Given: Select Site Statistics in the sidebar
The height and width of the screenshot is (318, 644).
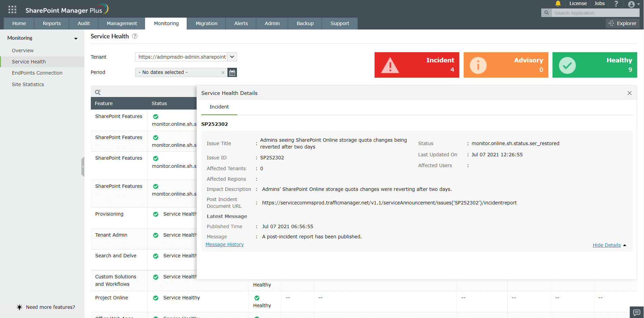Looking at the screenshot, I should click(x=28, y=84).
